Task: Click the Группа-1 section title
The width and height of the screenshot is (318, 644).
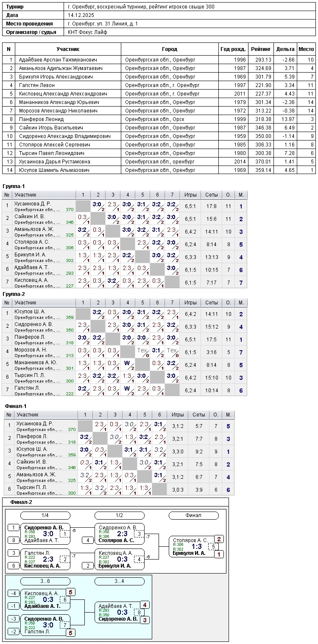Action: click(x=14, y=186)
